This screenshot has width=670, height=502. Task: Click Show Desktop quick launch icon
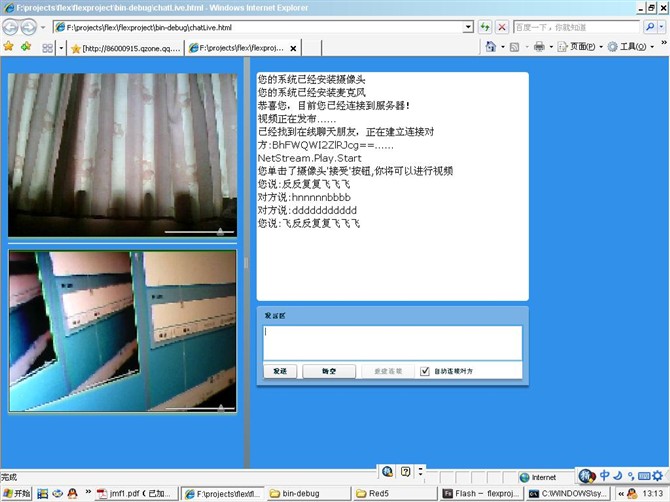(x=42, y=493)
